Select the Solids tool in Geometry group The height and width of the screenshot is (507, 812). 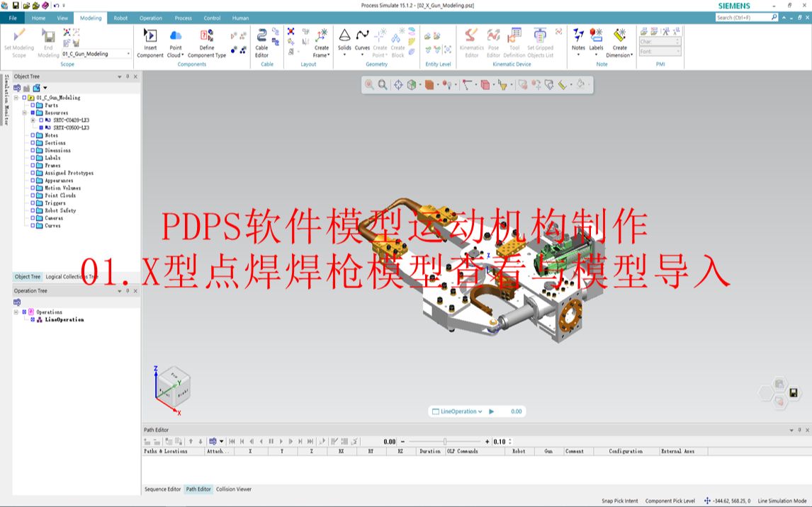344,41
